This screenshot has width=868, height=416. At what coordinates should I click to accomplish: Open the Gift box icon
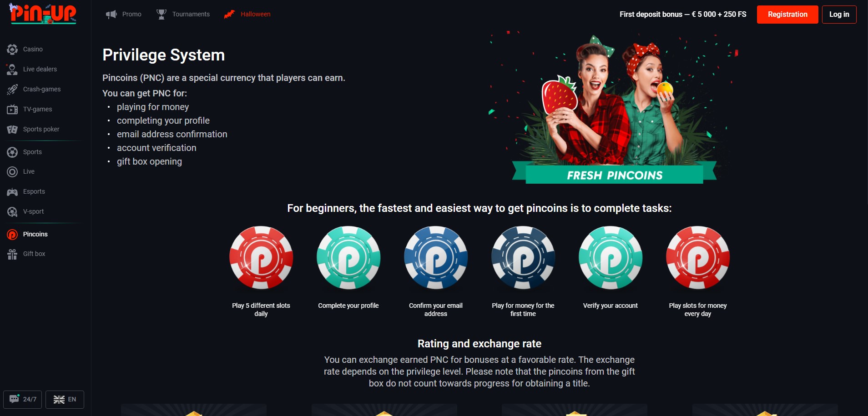click(12, 254)
